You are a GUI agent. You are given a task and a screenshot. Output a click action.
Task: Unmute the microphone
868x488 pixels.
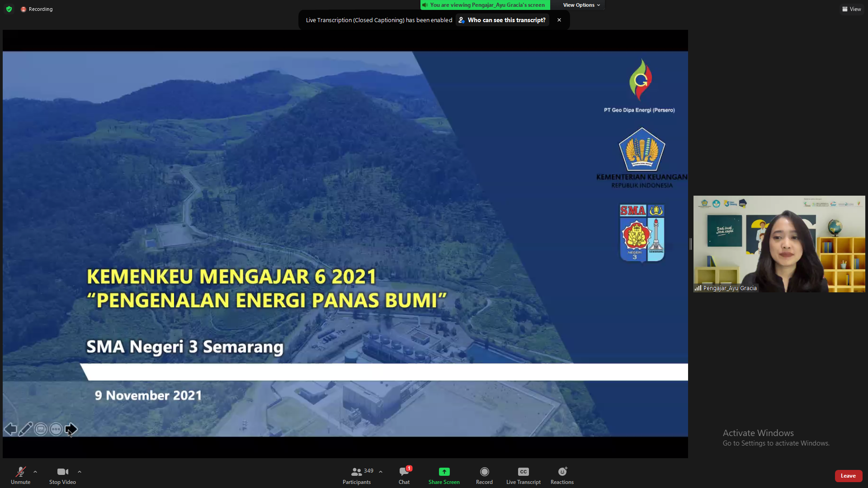[x=20, y=475]
